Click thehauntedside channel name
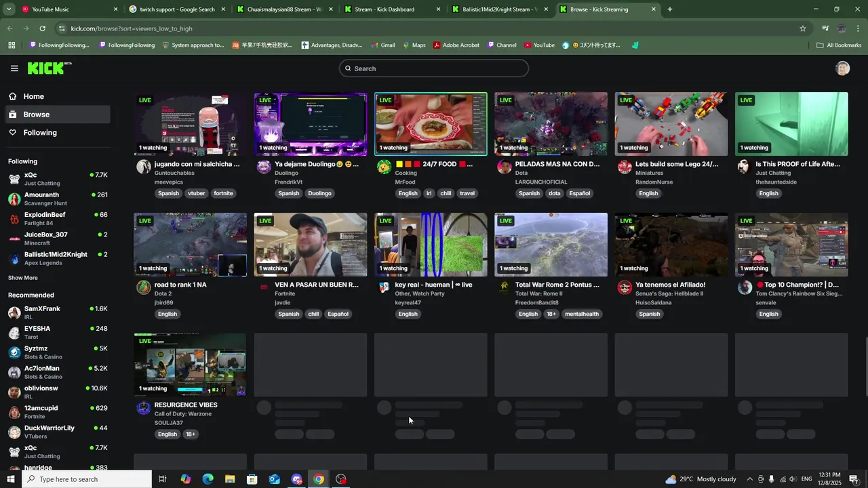868x488 pixels. coord(776,182)
